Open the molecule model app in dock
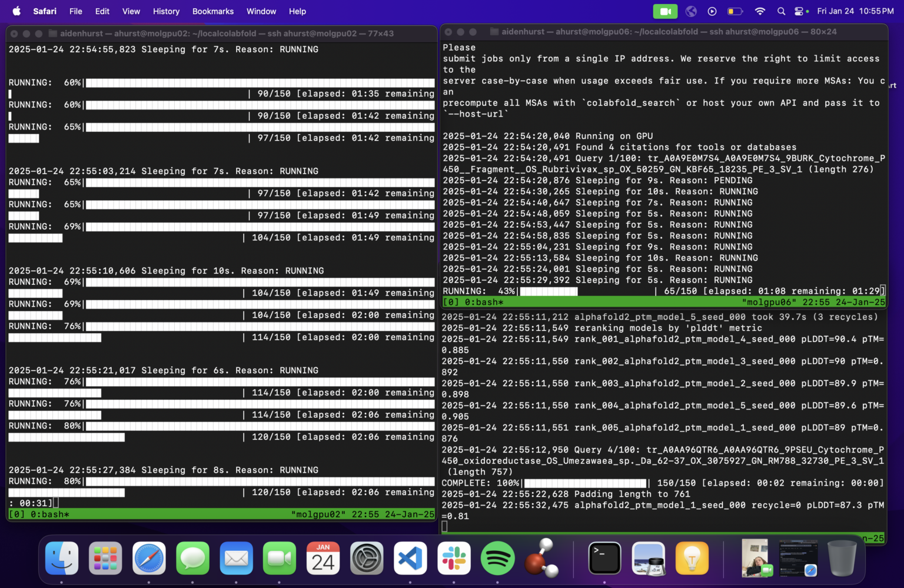This screenshot has height=588, width=904. pyautogui.click(x=541, y=557)
